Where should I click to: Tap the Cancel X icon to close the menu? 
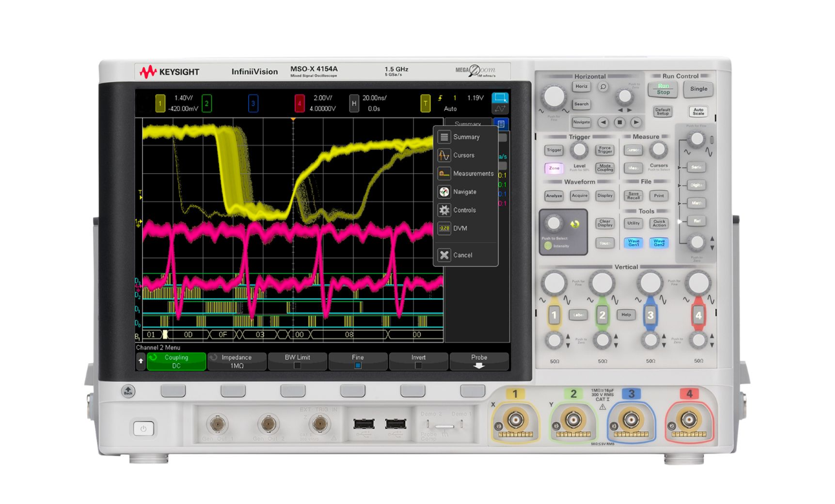(445, 255)
